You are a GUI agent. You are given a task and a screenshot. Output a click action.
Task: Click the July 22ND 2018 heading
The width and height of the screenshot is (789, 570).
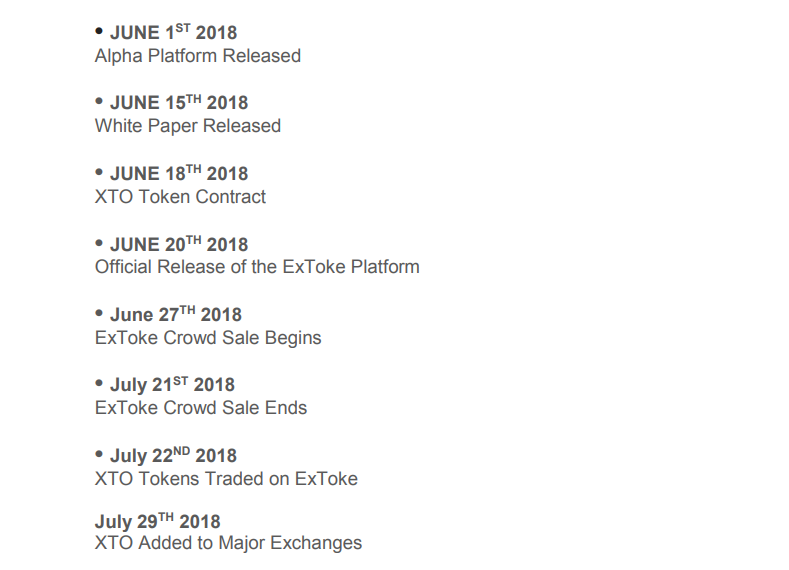(x=173, y=456)
